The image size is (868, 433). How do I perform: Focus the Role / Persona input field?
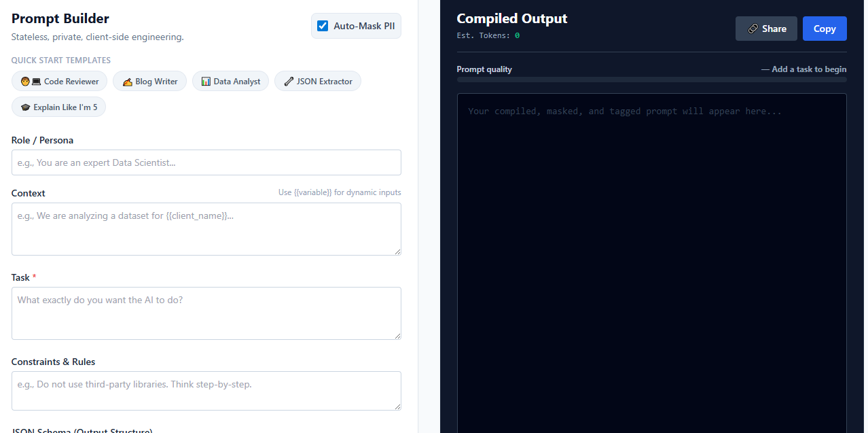click(x=206, y=162)
